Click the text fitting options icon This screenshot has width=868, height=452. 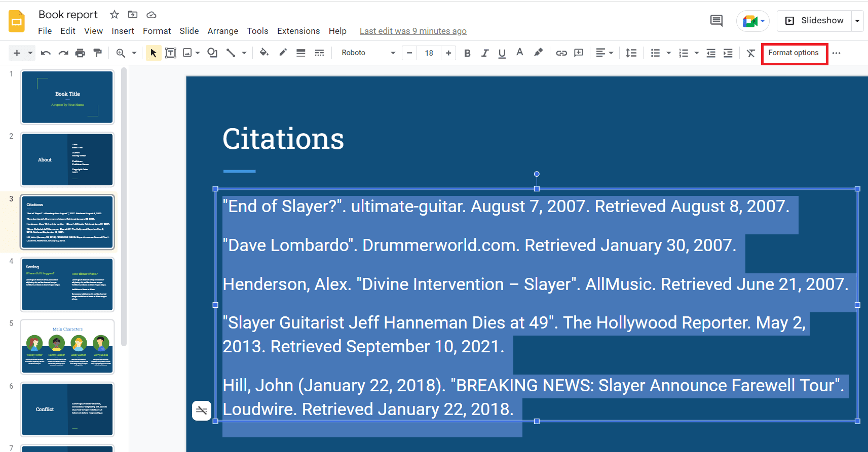pyautogui.click(x=202, y=410)
